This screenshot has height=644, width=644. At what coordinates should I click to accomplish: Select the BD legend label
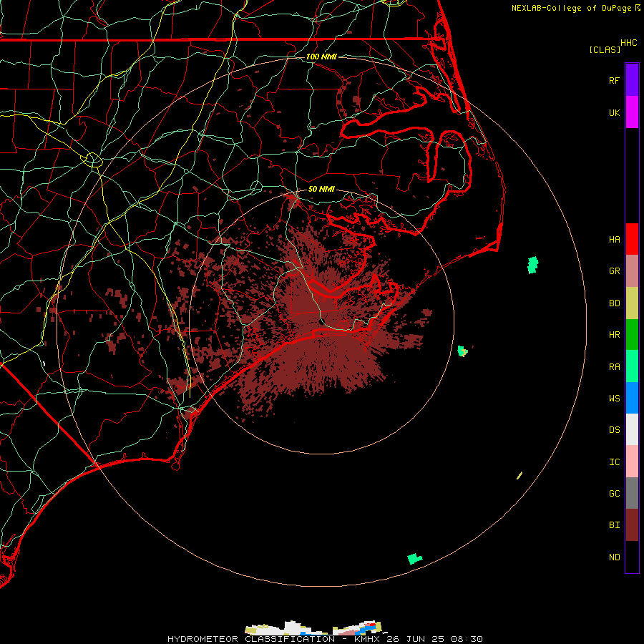tap(614, 303)
